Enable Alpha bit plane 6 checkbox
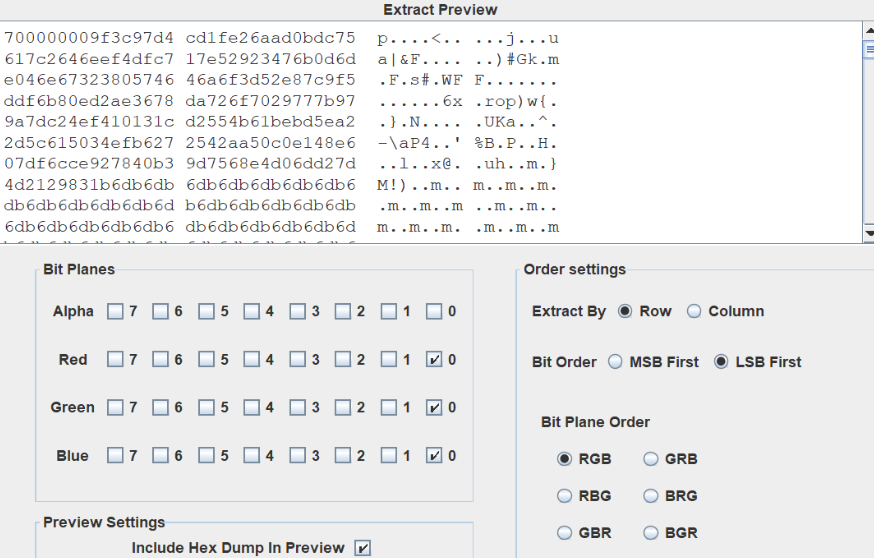Image resolution: width=874 pixels, height=558 pixels. pos(161,311)
